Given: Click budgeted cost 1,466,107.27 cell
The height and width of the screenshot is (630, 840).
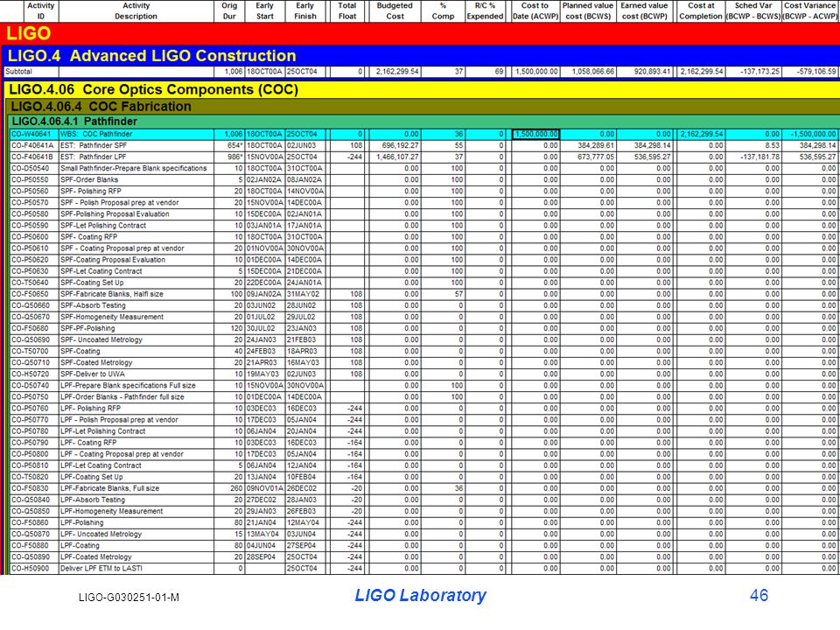Looking at the screenshot, I should [x=395, y=157].
